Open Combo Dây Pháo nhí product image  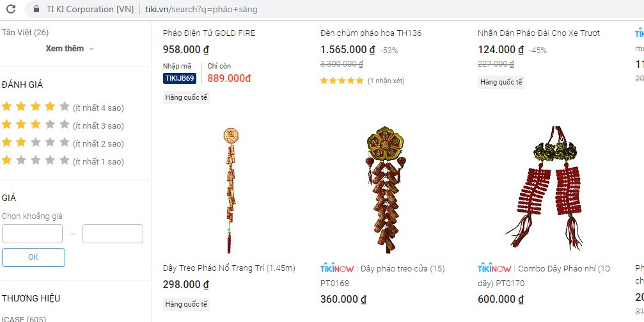[x=546, y=188]
